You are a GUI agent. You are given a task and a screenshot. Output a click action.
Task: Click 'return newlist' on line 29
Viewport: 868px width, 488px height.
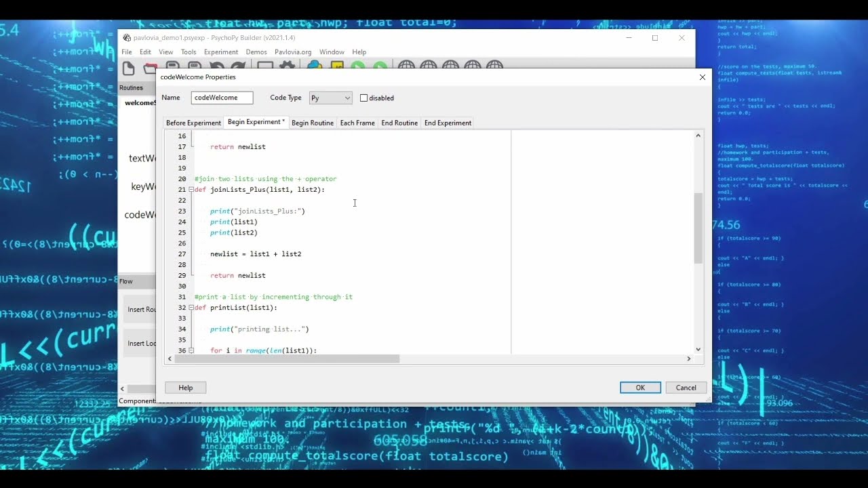pos(237,276)
